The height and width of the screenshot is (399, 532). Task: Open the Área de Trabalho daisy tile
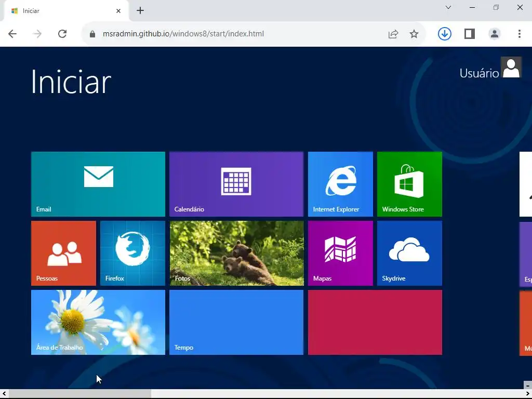98,322
